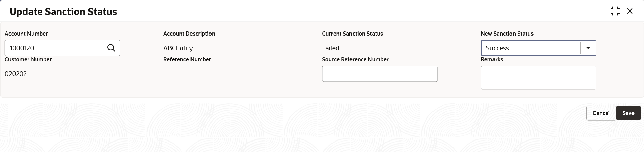Close the Update Sanction Status dialog
The width and height of the screenshot is (644, 152).
(x=630, y=11)
